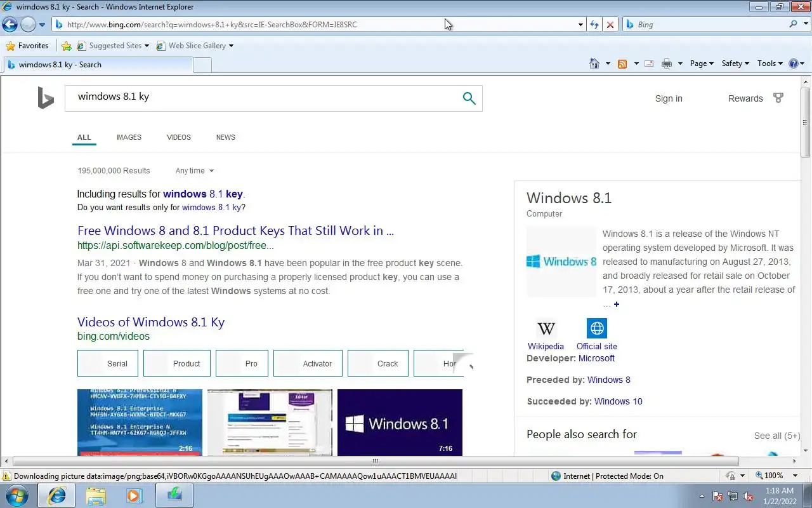The height and width of the screenshot is (508, 812).
Task: Click the IE search box magnifier icon
Action: pos(793,24)
